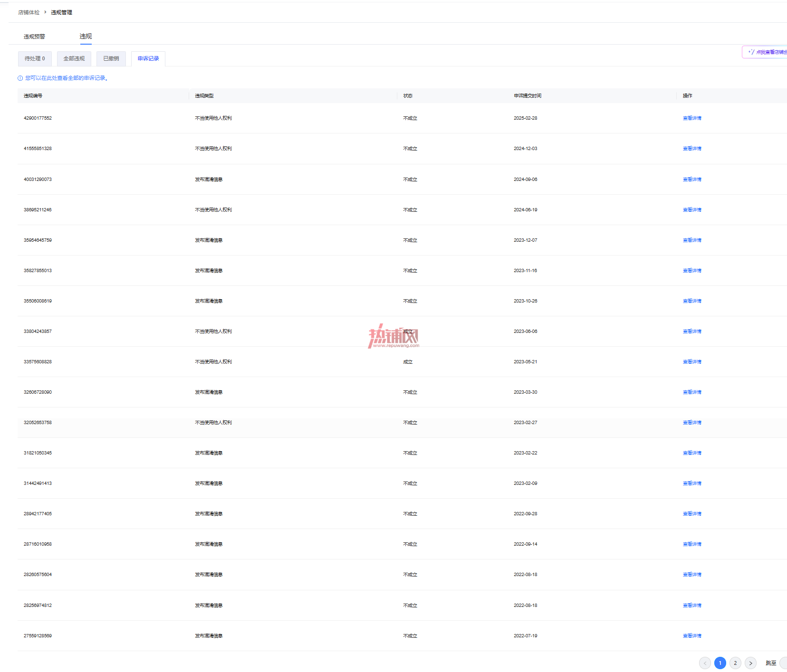The height and width of the screenshot is (672, 787).
Task: Go to next page arrow
Action: 750,663
